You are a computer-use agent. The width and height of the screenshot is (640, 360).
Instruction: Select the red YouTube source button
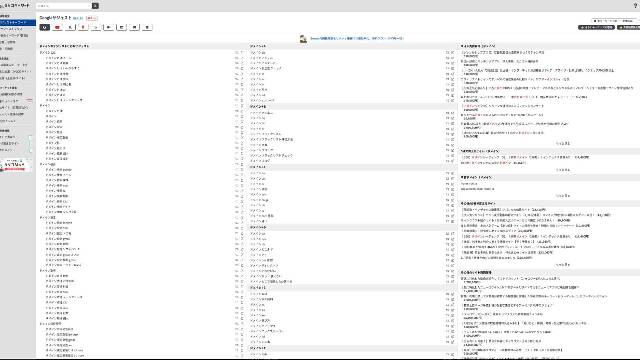pyautogui.click(x=57, y=27)
